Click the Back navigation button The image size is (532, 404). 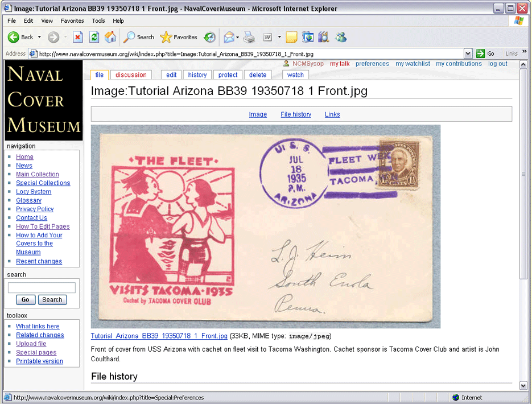click(x=20, y=37)
